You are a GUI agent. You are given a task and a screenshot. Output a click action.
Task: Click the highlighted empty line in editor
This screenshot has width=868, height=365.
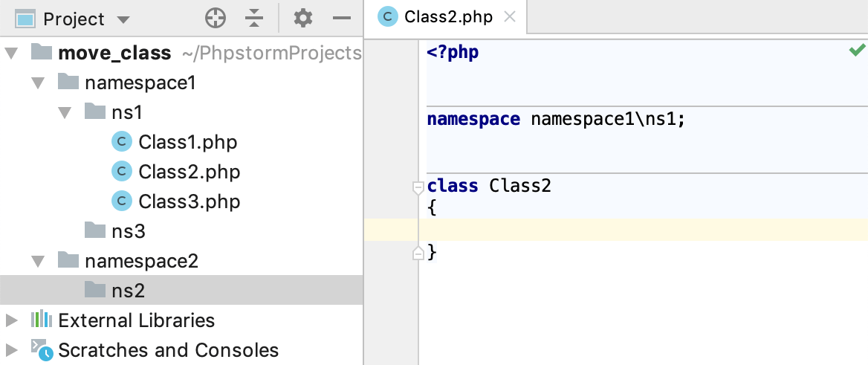click(x=639, y=230)
